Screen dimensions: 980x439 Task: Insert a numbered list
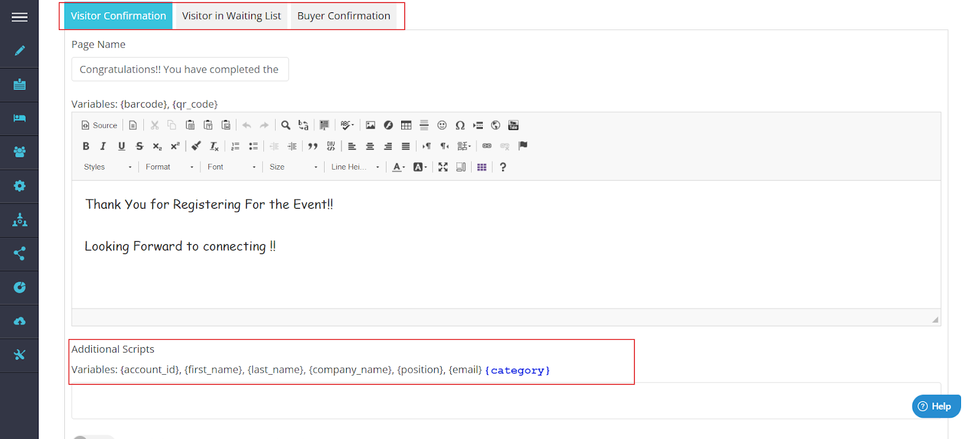235,146
